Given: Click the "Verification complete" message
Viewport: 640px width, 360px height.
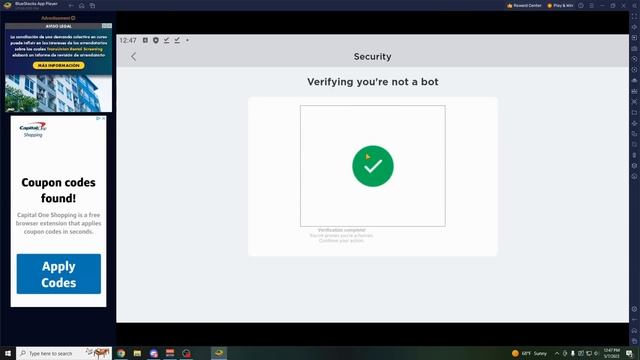Looking at the screenshot, I should pos(342,230).
